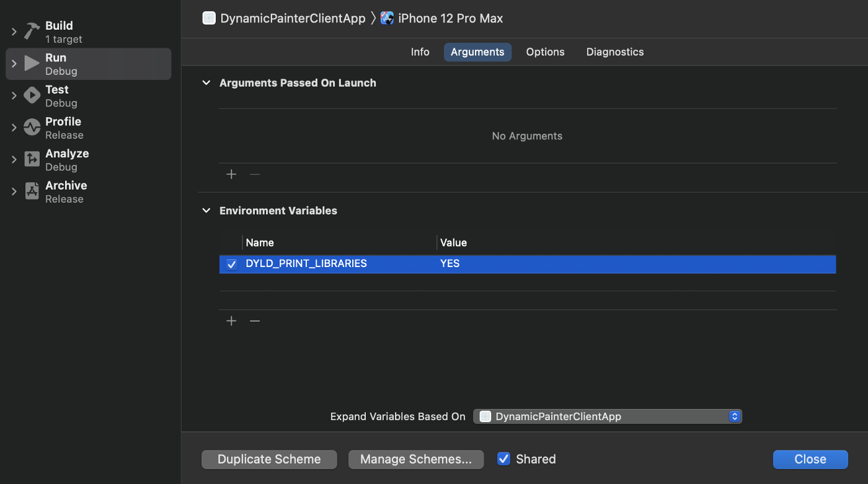Add a launch argument with the plus icon
The width and height of the screenshot is (868, 484).
[x=231, y=174]
